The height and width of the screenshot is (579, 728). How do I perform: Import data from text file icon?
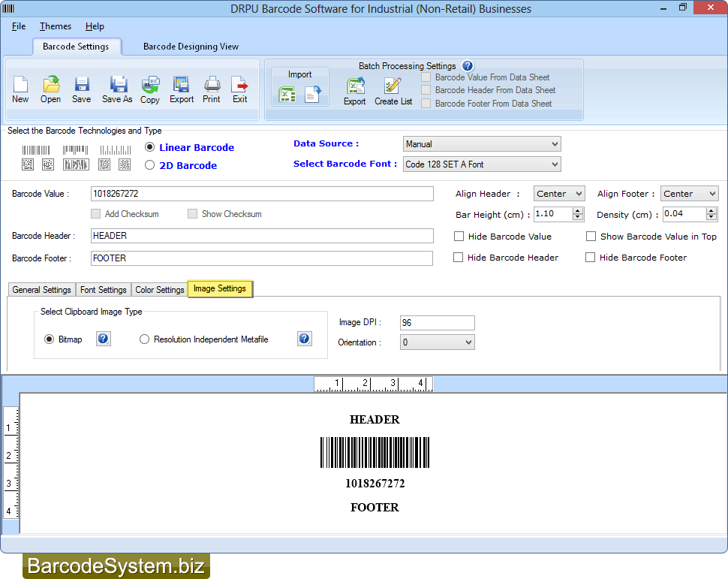click(x=312, y=95)
